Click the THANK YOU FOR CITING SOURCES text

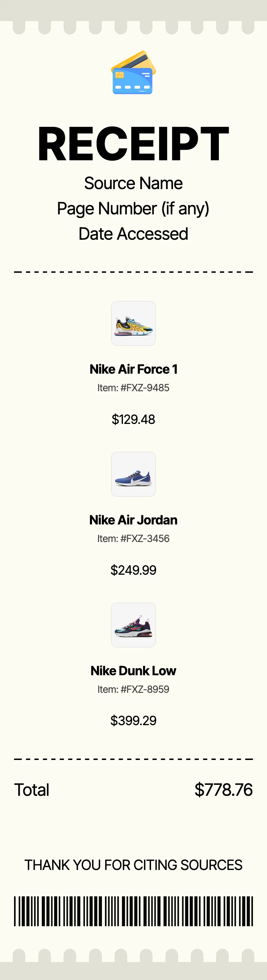point(133,865)
